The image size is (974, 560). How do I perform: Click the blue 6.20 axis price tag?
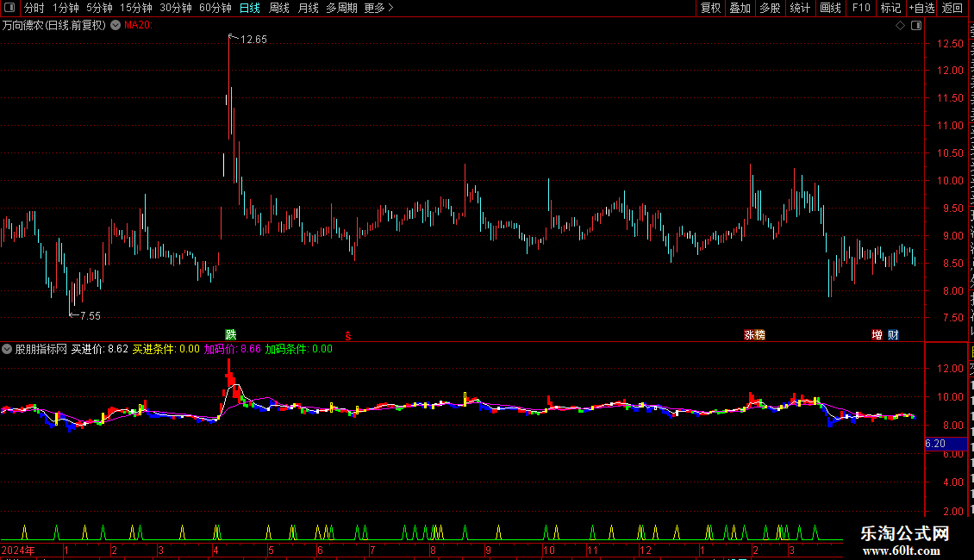pos(946,444)
